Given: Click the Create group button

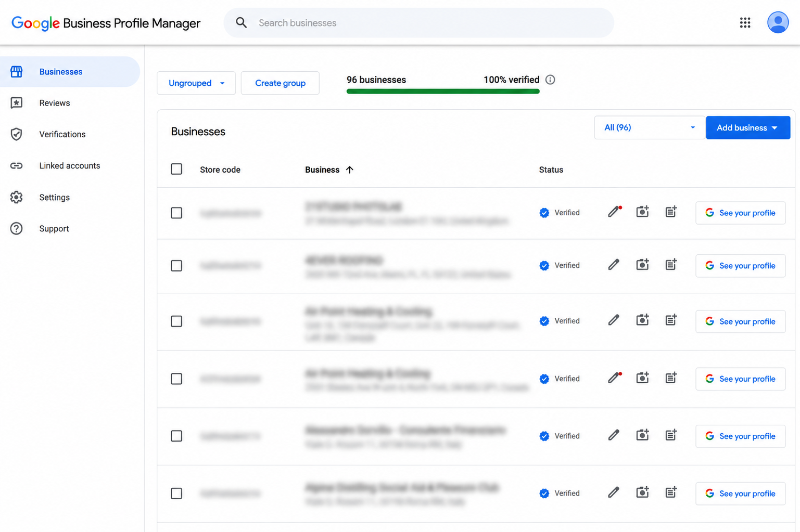Looking at the screenshot, I should point(280,83).
